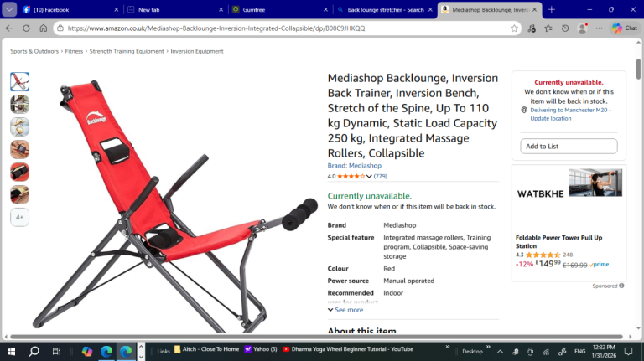Expand See more product details
This screenshot has height=361, width=644.
[345, 310]
